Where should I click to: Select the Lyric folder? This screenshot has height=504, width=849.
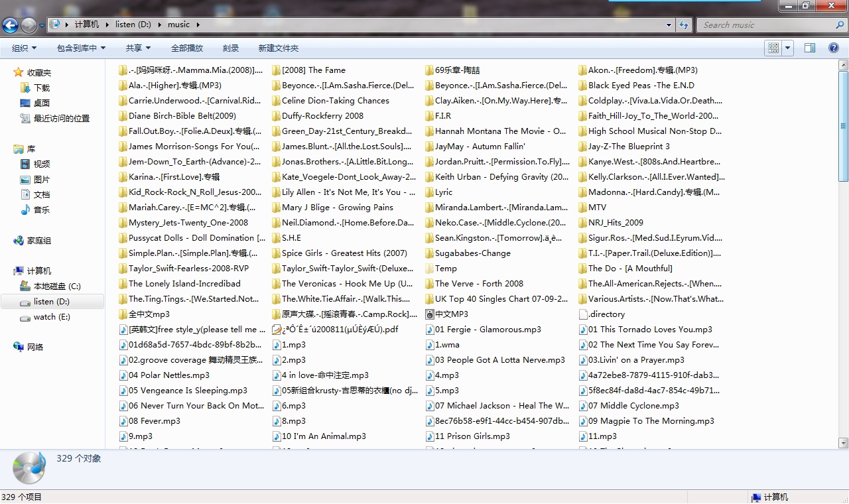pos(439,192)
